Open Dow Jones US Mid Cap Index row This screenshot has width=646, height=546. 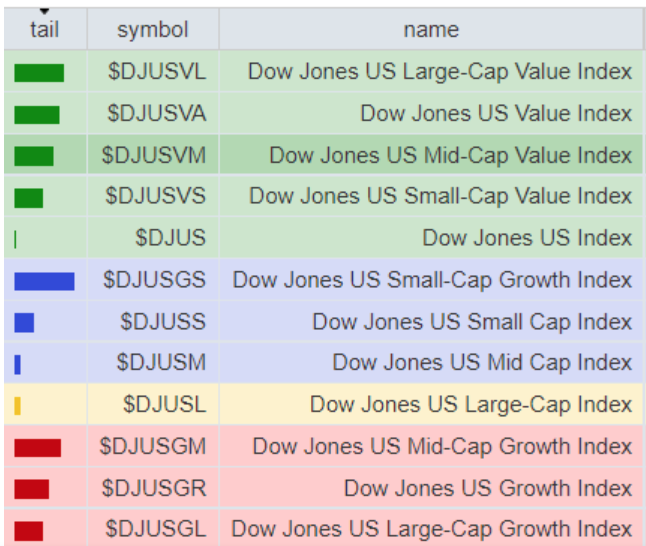[481, 363]
